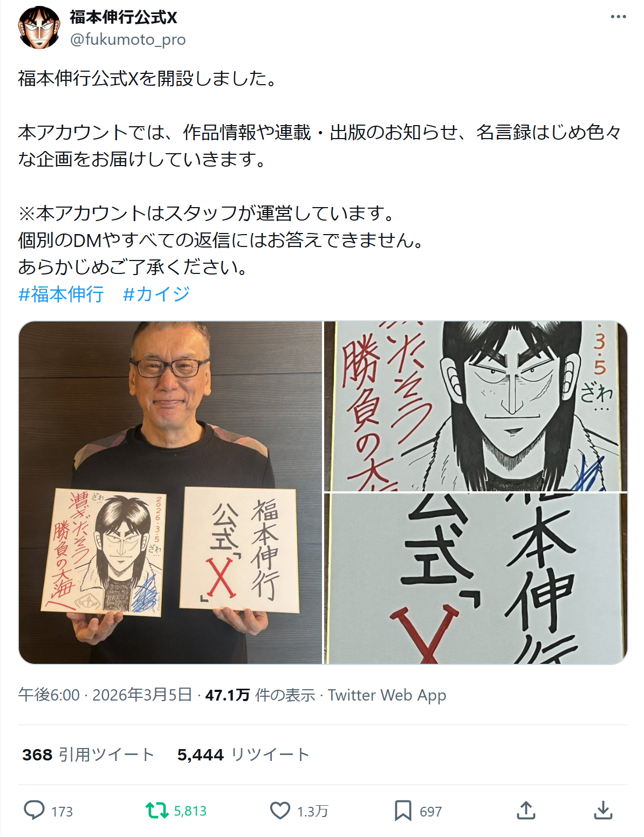Follow the #カイジ hashtag link
644x837 pixels.
click(x=156, y=294)
